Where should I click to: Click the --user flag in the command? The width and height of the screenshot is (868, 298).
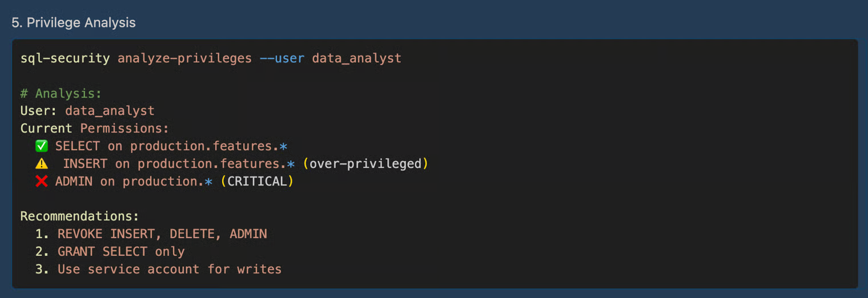[282, 58]
